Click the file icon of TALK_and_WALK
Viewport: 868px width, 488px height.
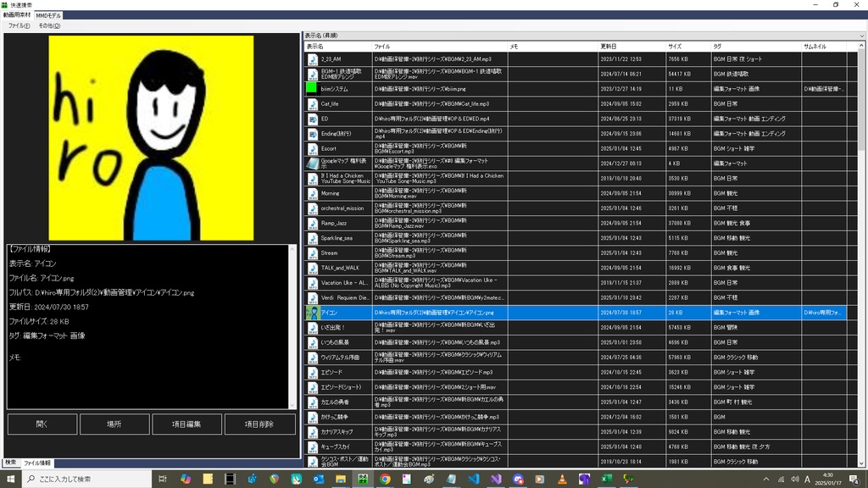(313, 269)
